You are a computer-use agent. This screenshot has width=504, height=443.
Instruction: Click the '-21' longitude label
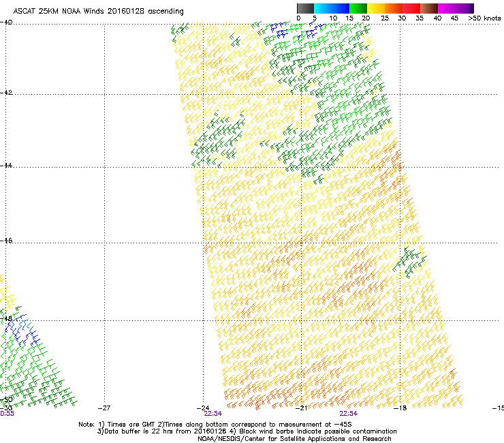tap(301, 408)
